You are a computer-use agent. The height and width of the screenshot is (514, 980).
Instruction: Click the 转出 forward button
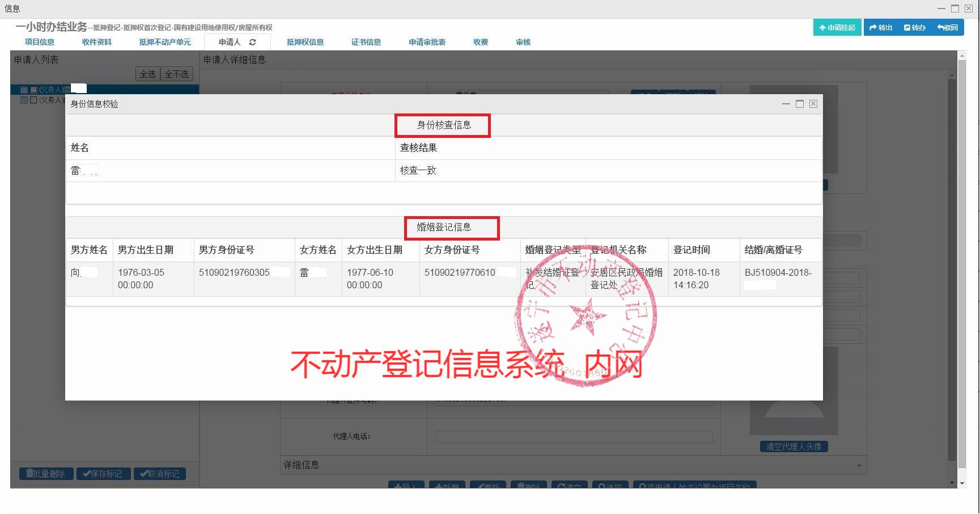[x=881, y=27]
